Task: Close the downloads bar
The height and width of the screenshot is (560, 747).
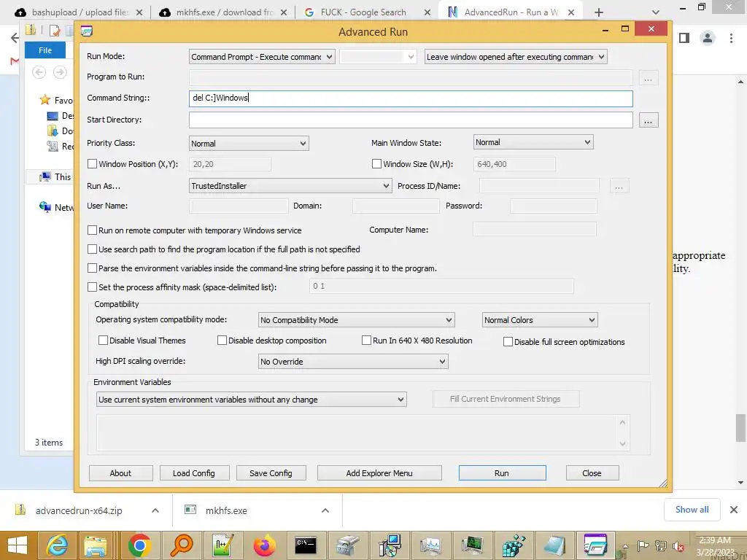Action: coord(734,510)
